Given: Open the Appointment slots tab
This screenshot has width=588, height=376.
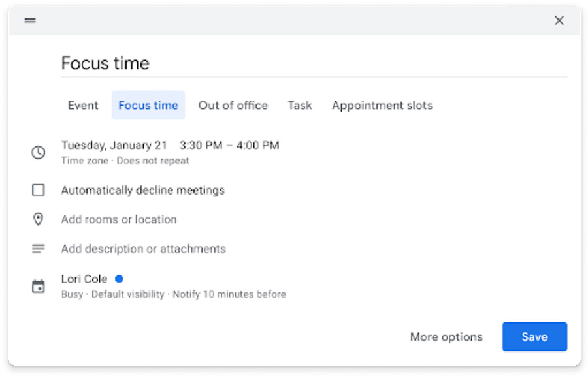Looking at the screenshot, I should (x=382, y=105).
